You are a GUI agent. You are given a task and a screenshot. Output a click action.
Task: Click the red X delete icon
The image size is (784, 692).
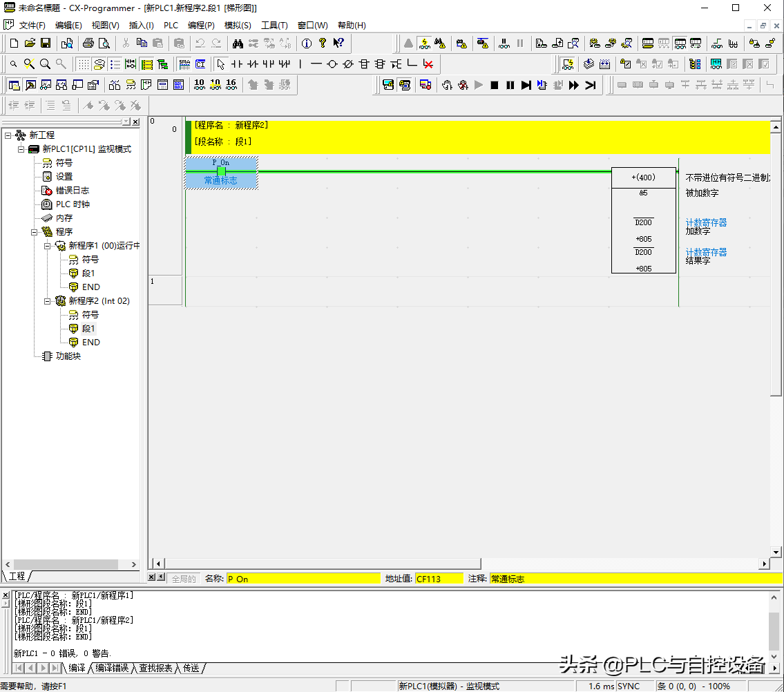[x=428, y=64]
